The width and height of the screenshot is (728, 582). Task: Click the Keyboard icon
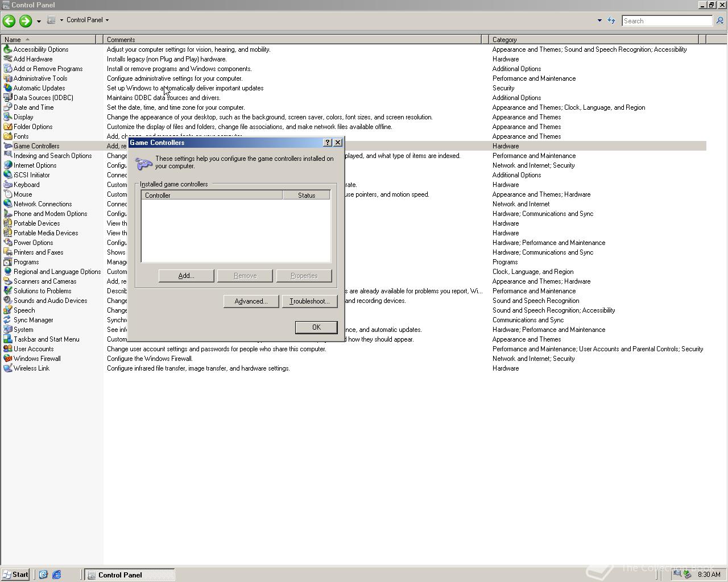(x=7, y=185)
